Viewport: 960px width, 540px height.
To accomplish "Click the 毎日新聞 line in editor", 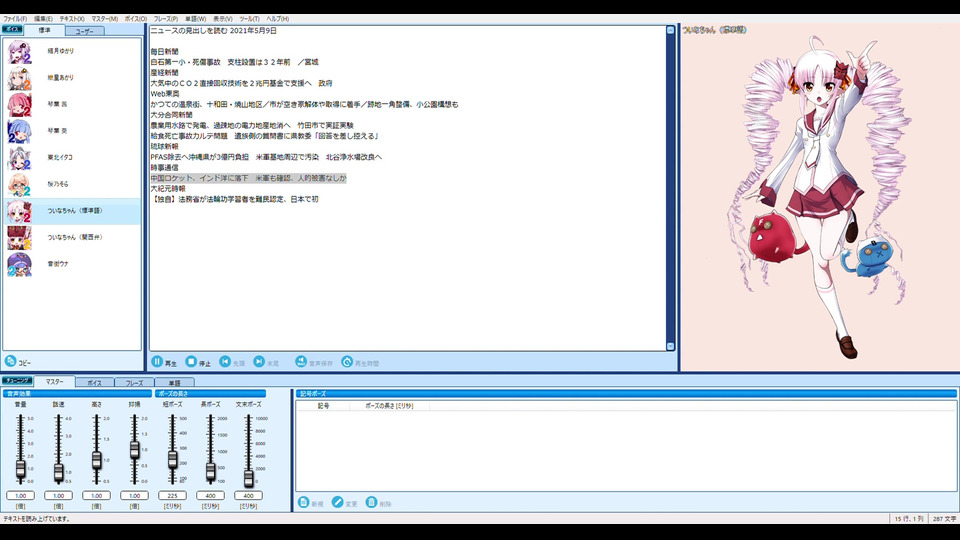I will pyautogui.click(x=165, y=51).
